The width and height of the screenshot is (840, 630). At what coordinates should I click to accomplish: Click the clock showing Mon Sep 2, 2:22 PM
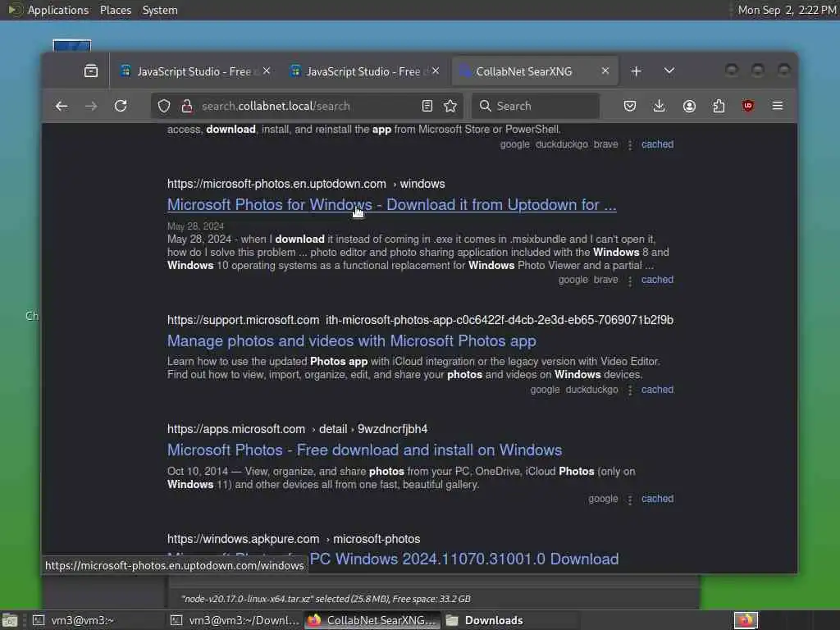coord(787,10)
